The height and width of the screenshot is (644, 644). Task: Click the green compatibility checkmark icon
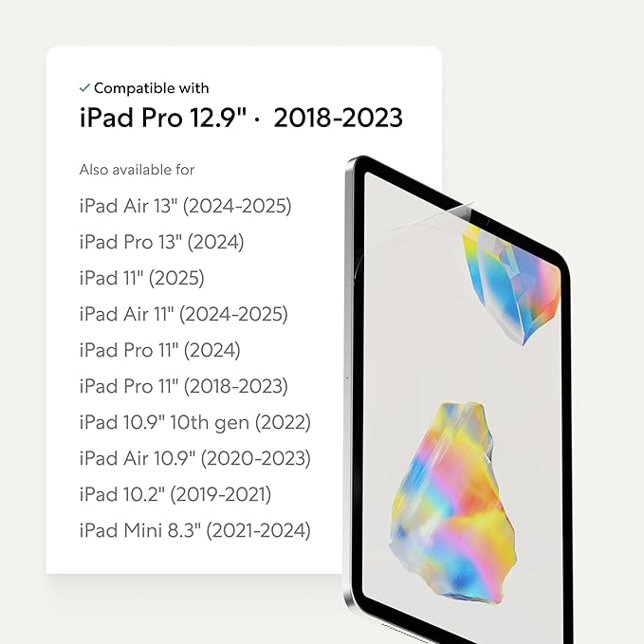(84, 88)
